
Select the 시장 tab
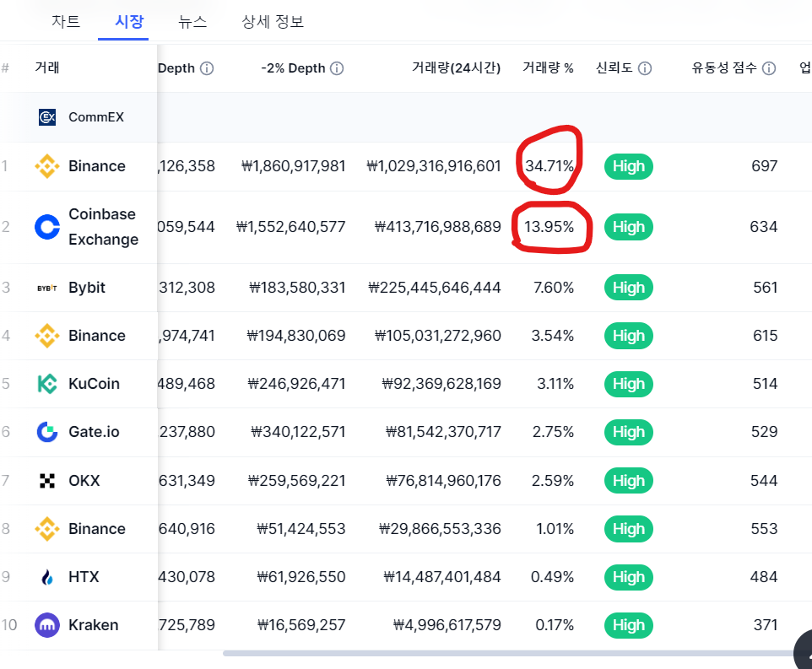tap(129, 22)
